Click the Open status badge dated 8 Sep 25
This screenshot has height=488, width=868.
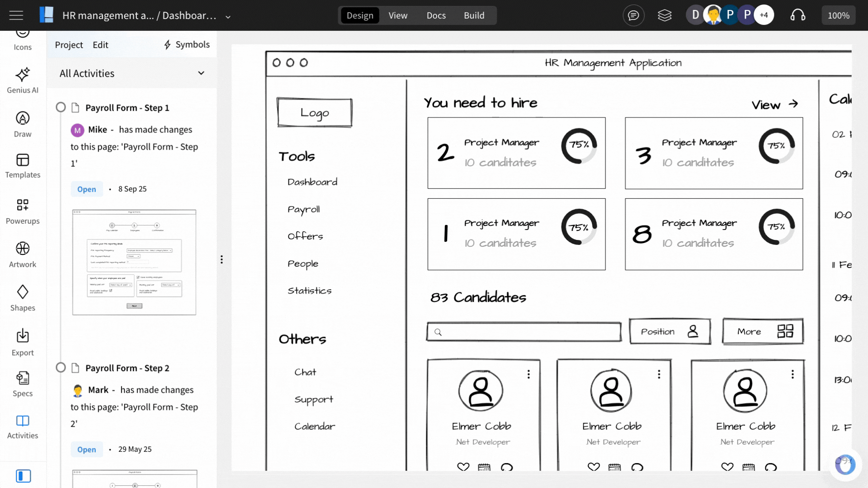(x=86, y=189)
